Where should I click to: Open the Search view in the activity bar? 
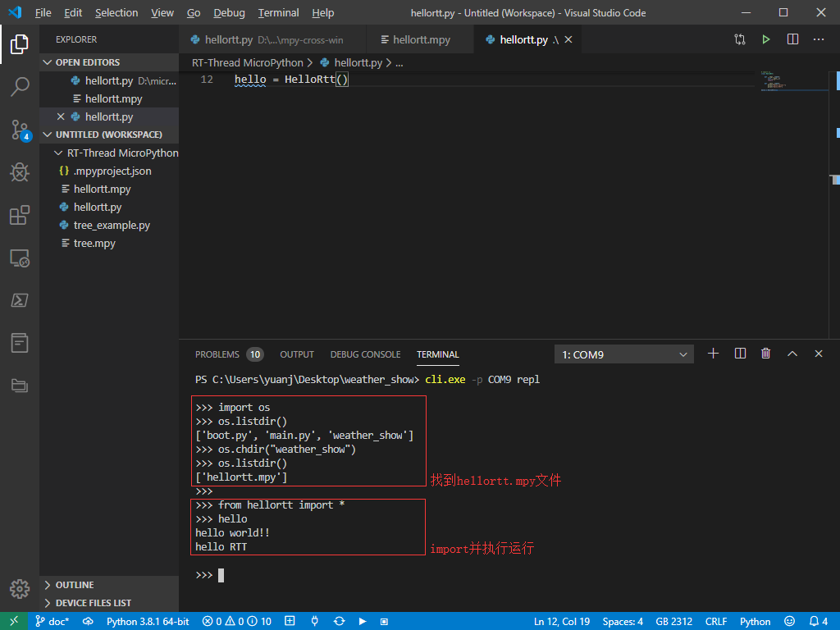pos(20,86)
